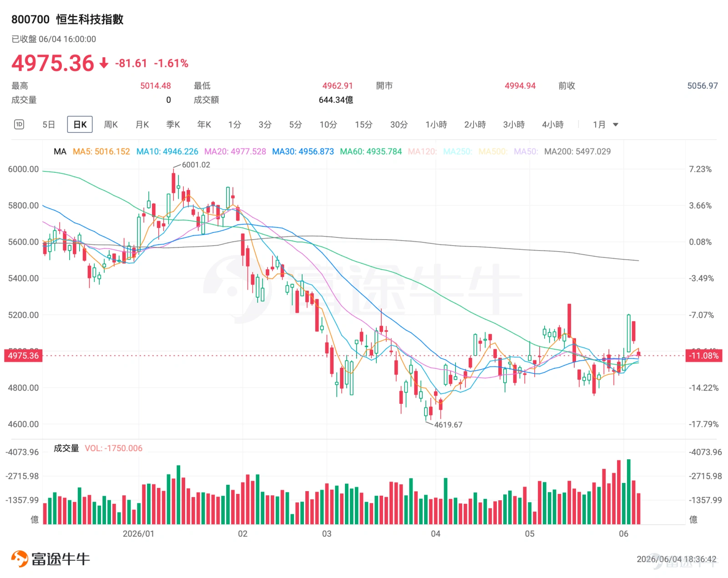Expand the 1月 range dropdown
This screenshot has height=578, width=728.
pos(606,125)
